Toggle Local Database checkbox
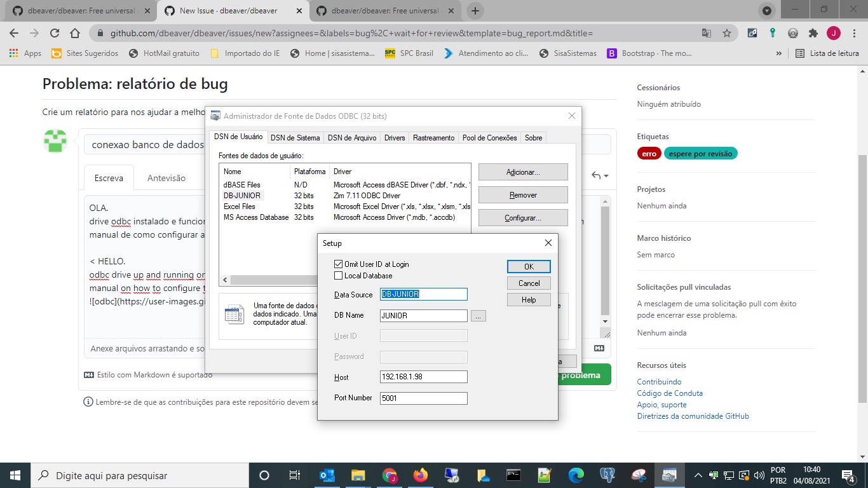868x488 pixels. (x=338, y=276)
